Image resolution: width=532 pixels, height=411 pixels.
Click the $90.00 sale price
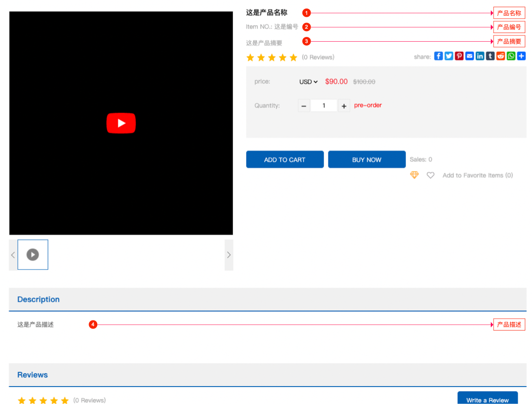[336, 82]
